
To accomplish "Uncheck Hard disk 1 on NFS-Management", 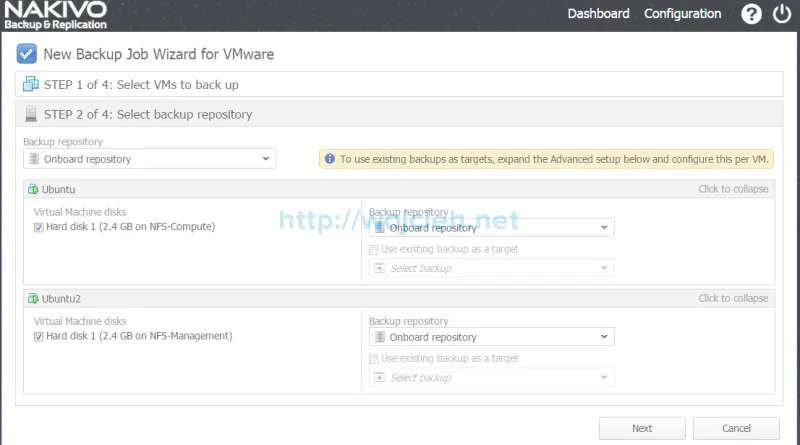I will pyautogui.click(x=39, y=337).
